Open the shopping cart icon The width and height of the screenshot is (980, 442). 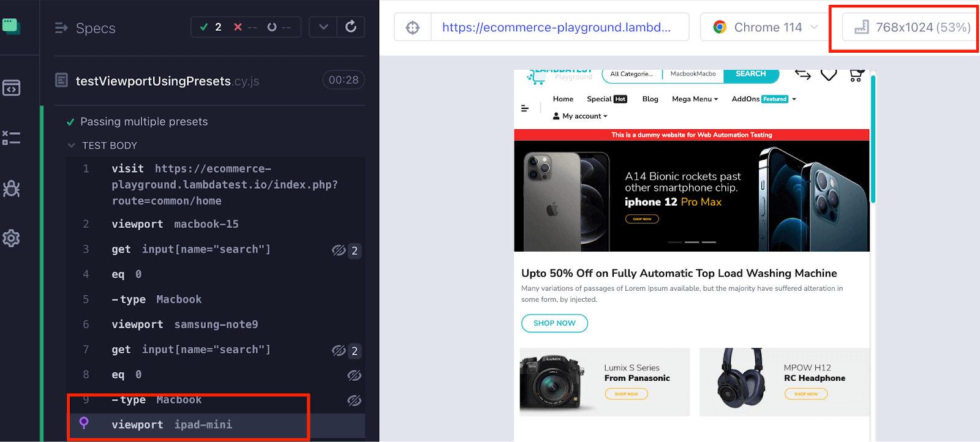tap(856, 75)
